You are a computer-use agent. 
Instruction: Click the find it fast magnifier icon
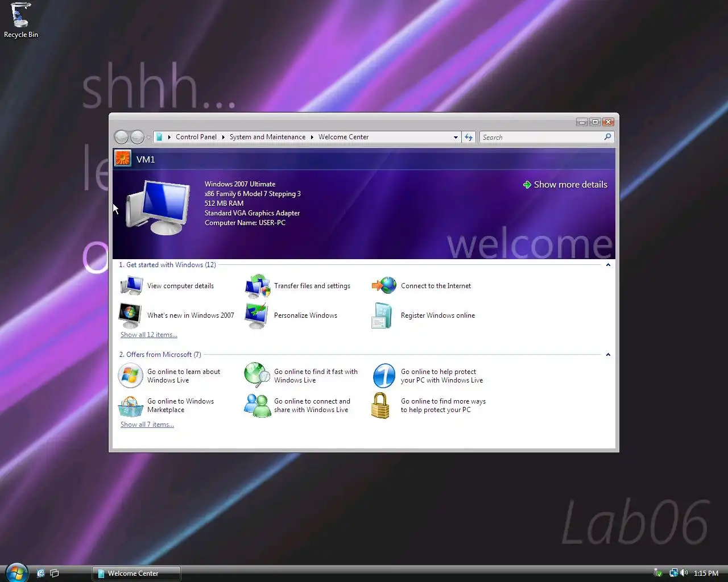[257, 375]
